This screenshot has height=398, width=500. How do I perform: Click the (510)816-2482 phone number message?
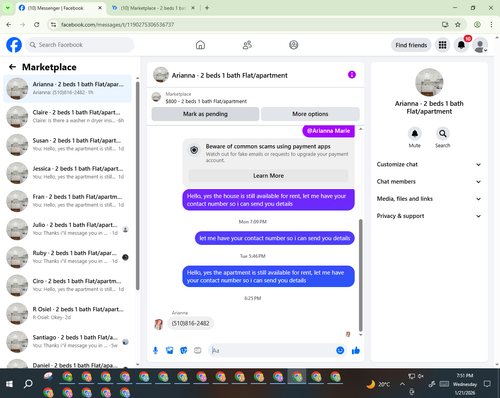click(190, 323)
